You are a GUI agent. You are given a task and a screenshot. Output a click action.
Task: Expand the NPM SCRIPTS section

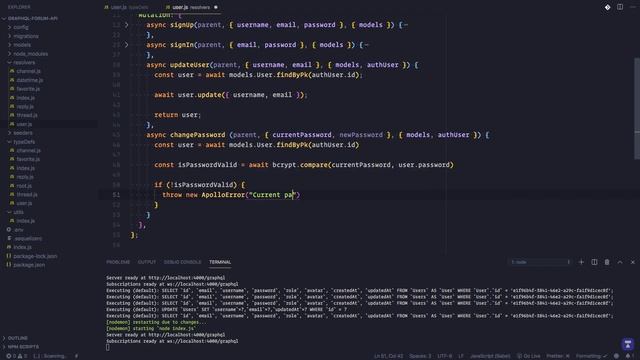[x=23, y=347]
